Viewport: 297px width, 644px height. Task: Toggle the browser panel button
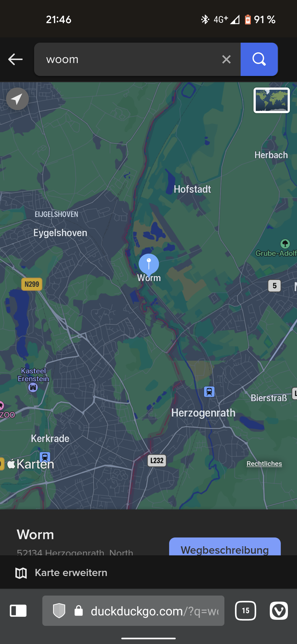pos(18,611)
